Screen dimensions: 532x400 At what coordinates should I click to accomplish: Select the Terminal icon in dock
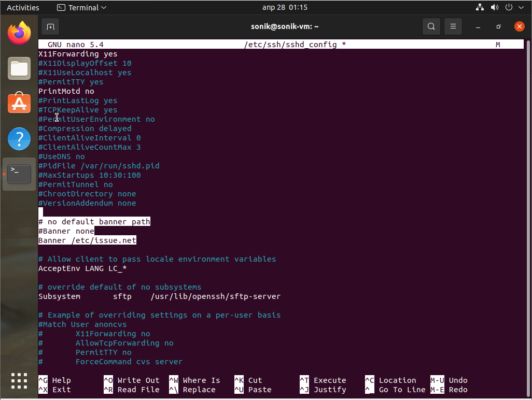tap(19, 174)
